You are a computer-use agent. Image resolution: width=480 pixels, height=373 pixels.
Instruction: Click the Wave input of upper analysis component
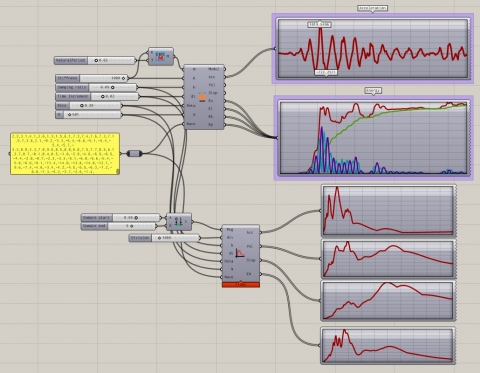191,124
